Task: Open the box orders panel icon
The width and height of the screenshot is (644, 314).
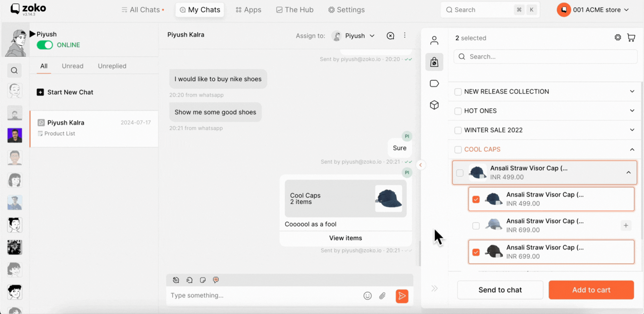Action: (x=434, y=105)
